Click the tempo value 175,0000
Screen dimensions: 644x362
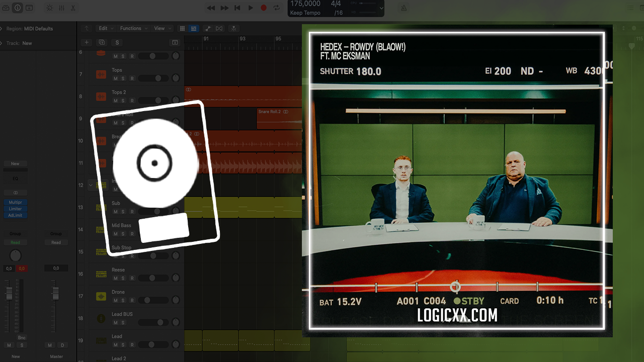(x=305, y=4)
